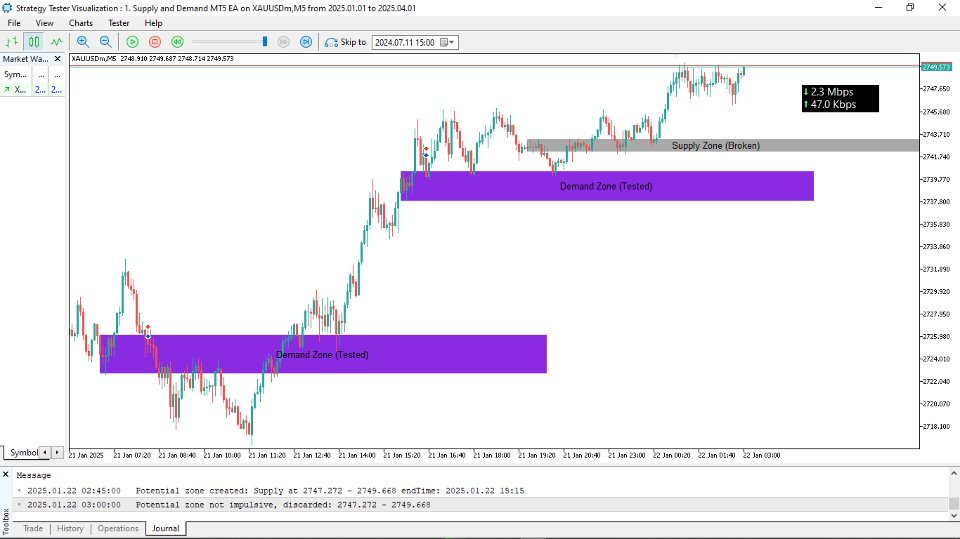Click the network speed overlay widget
This screenshot has width=960, height=539.
pos(840,98)
